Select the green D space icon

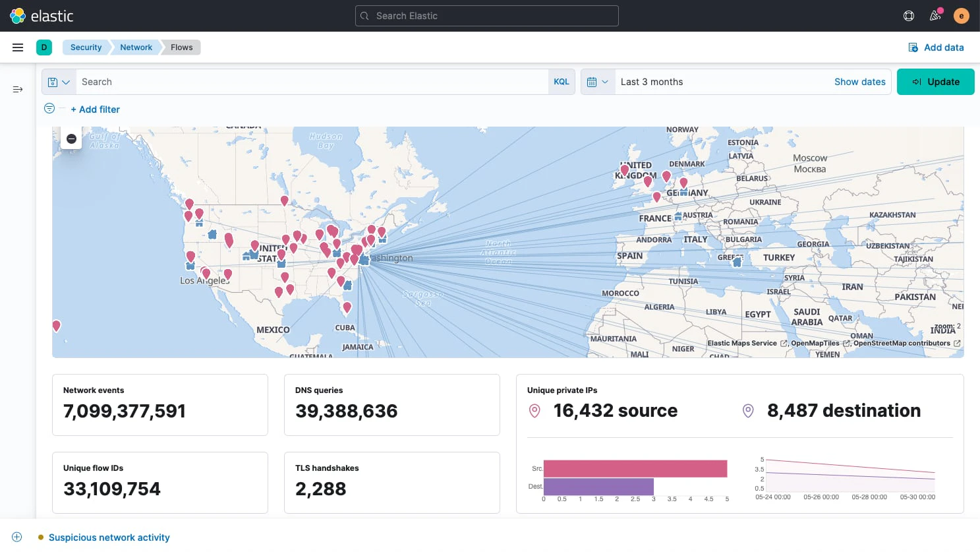pos(43,47)
